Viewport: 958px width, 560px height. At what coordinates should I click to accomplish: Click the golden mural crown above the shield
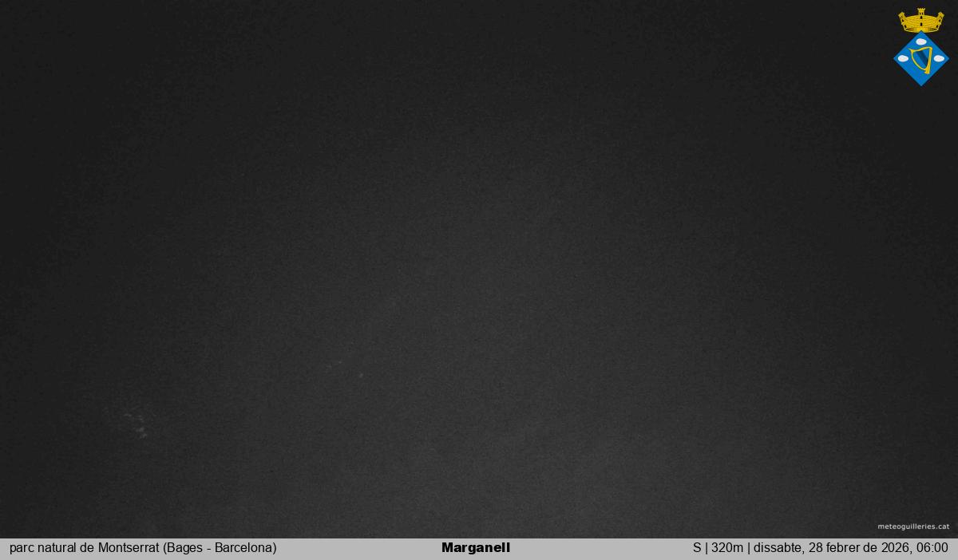pyautogui.click(x=920, y=21)
